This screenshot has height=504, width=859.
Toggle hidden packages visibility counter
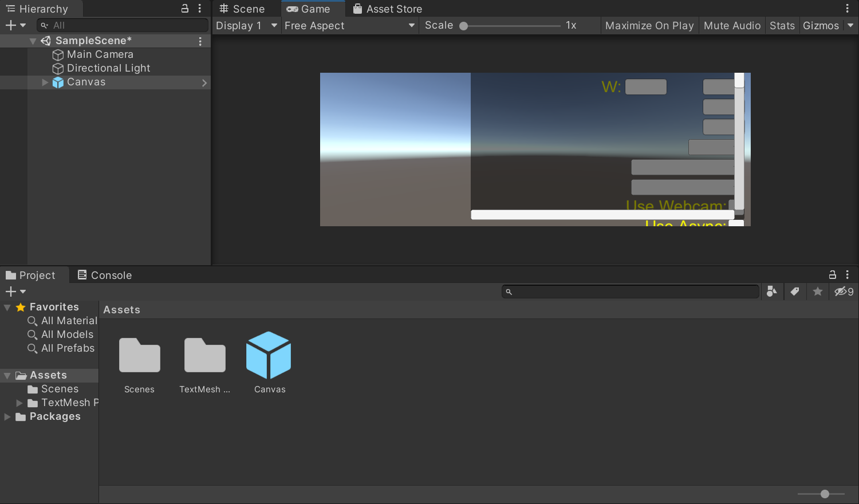point(844,292)
